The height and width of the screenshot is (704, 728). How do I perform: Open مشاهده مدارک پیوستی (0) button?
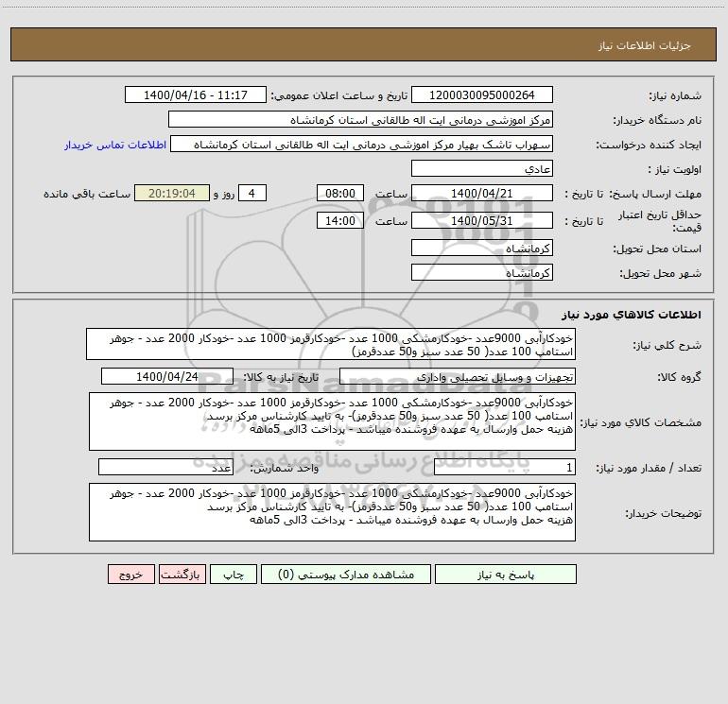point(346,575)
